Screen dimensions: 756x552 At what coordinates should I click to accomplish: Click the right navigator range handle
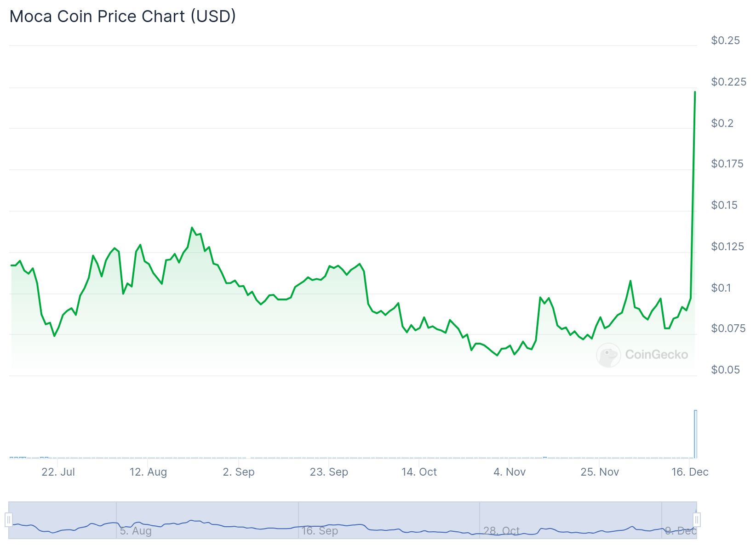(697, 520)
